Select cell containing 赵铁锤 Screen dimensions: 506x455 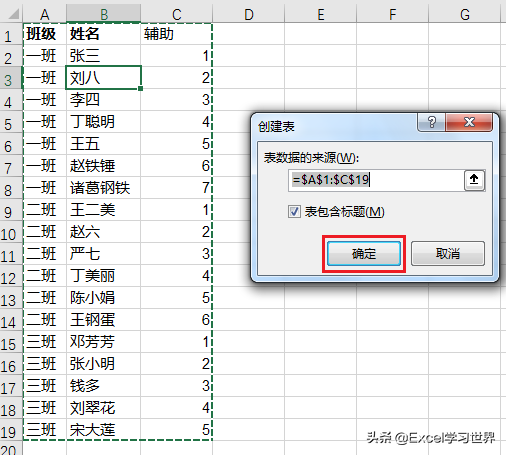coord(104,166)
